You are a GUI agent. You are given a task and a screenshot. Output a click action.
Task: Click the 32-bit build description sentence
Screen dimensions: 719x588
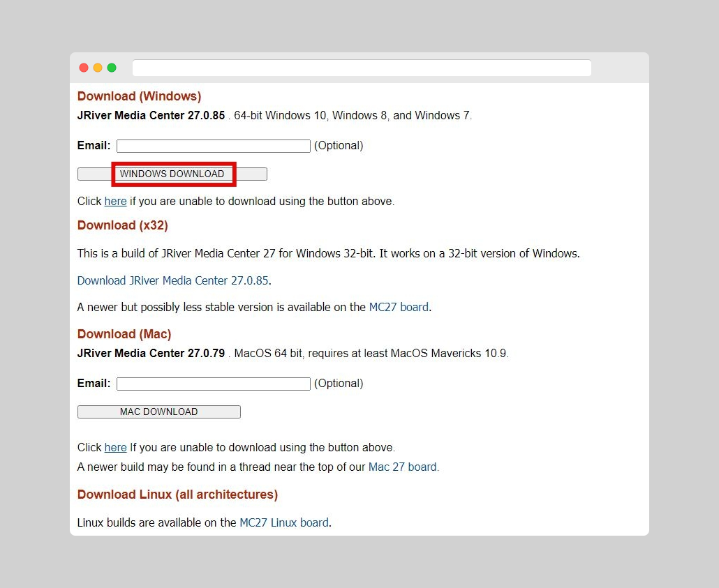tap(328, 253)
